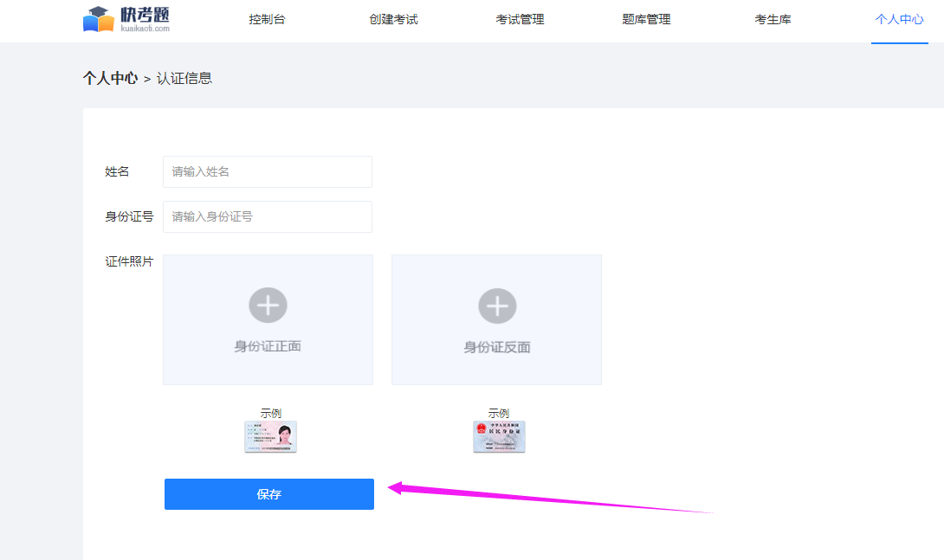The image size is (944, 560).
Task: Click 认证信息 in the breadcrumb
Action: click(184, 78)
